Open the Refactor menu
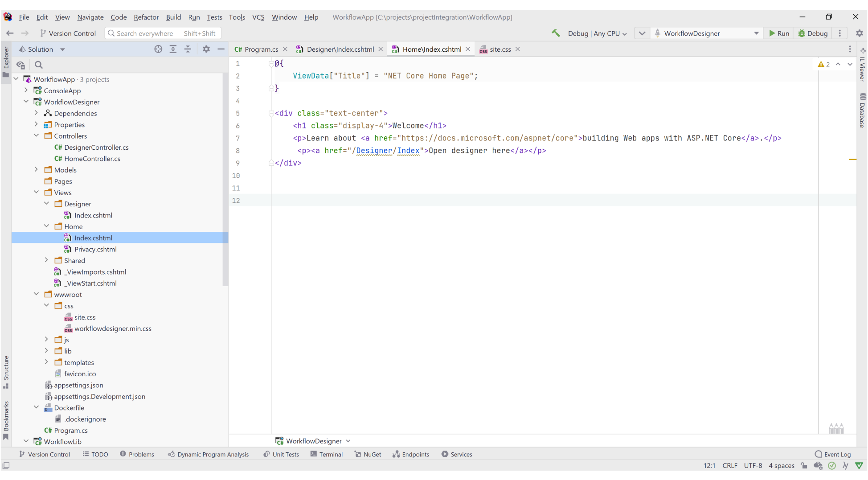 (x=146, y=17)
